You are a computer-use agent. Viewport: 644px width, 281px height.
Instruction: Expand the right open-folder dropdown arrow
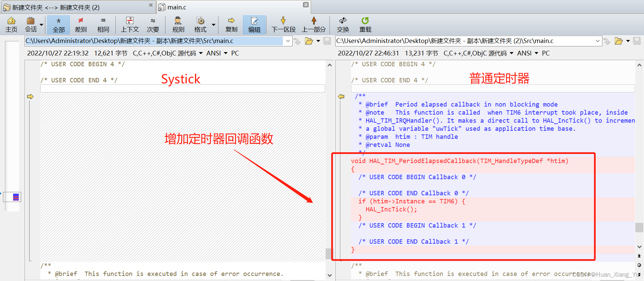pyautogui.click(x=628, y=41)
